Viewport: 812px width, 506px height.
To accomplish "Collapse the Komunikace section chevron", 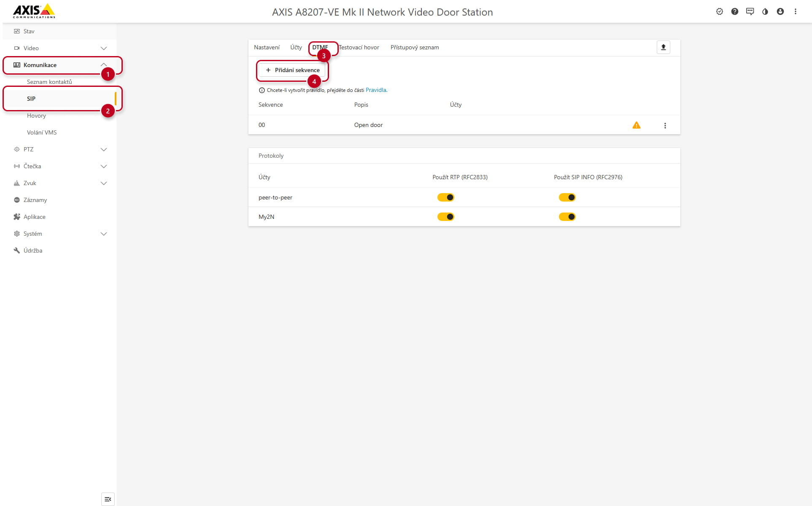I will 104,65.
